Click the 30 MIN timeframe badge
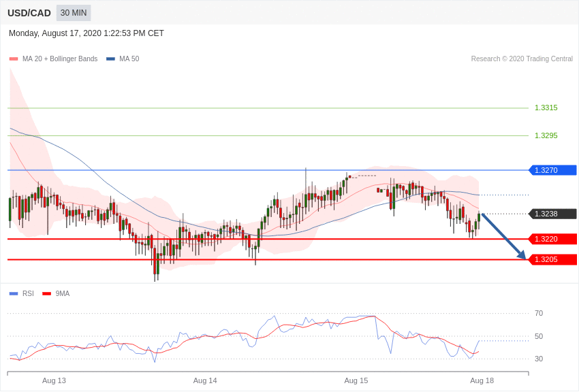This screenshot has width=579, height=392. click(74, 13)
